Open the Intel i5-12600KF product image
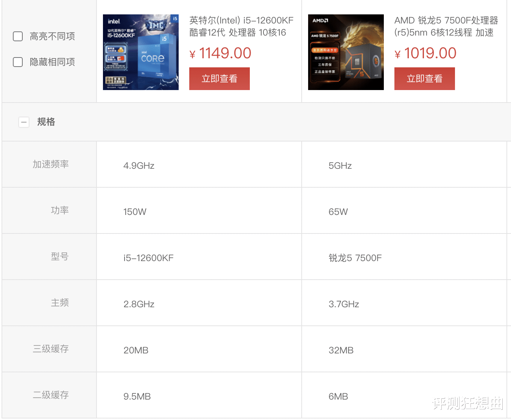 pos(141,52)
